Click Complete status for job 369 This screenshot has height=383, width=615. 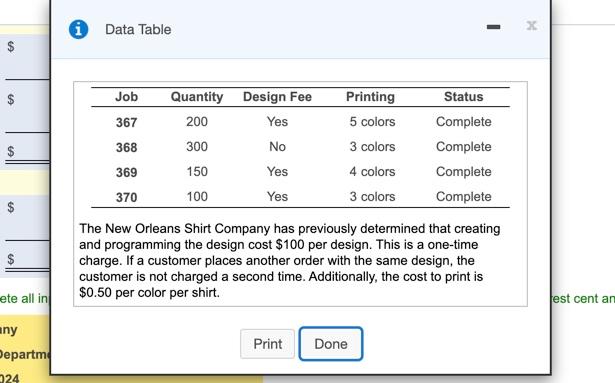464,171
